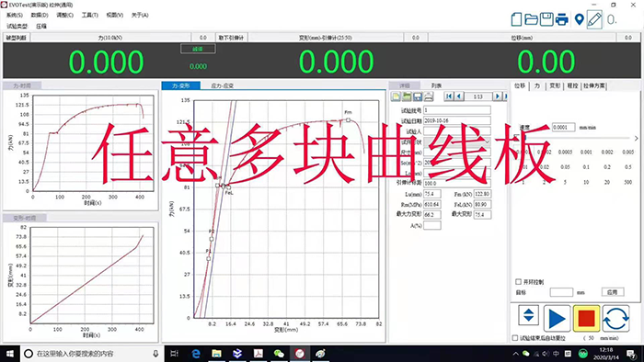
Task: Activate the pencil edit icon
Action: point(594,19)
